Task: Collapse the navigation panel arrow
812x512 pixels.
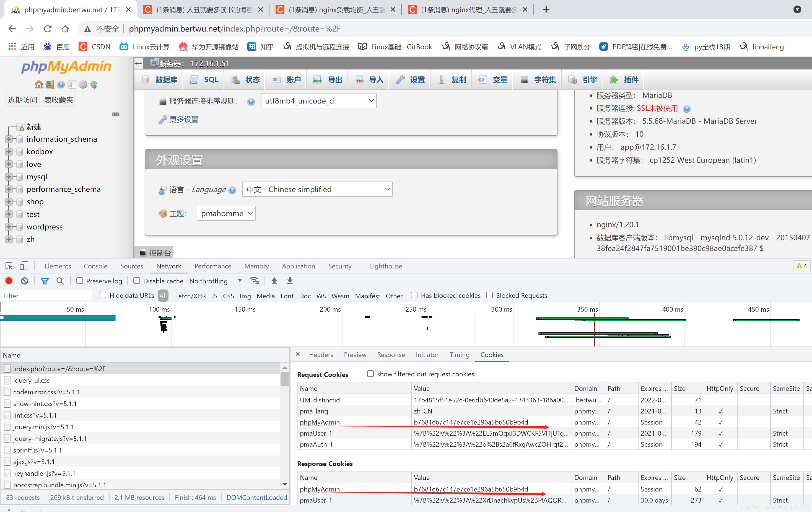Action: coord(139,63)
